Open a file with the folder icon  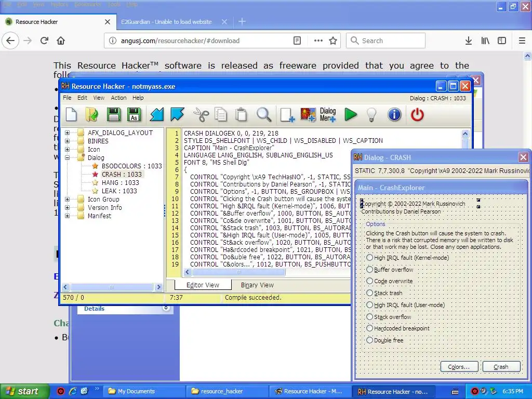[x=91, y=115]
